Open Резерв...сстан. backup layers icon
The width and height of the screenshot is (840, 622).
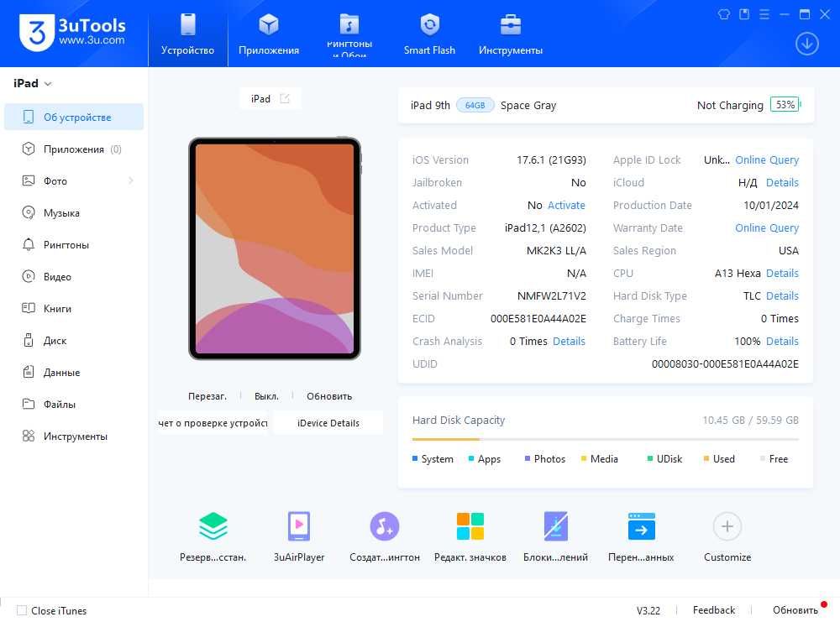[x=213, y=526]
